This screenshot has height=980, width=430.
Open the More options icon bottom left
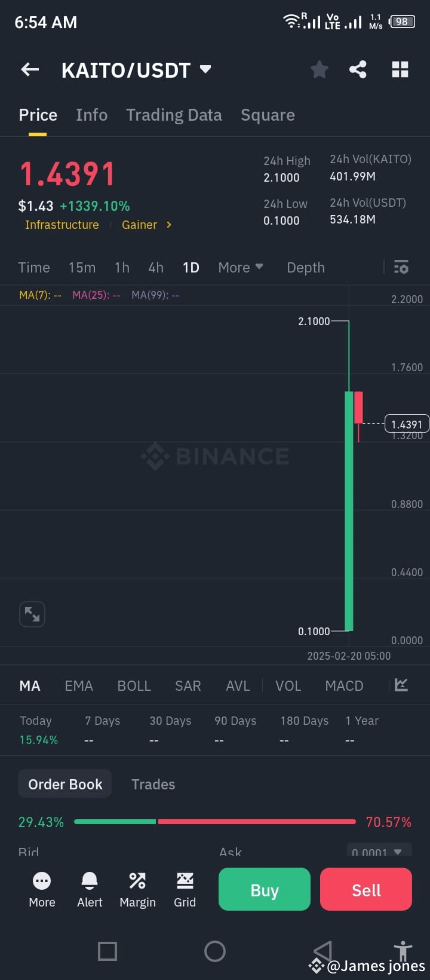(x=41, y=889)
